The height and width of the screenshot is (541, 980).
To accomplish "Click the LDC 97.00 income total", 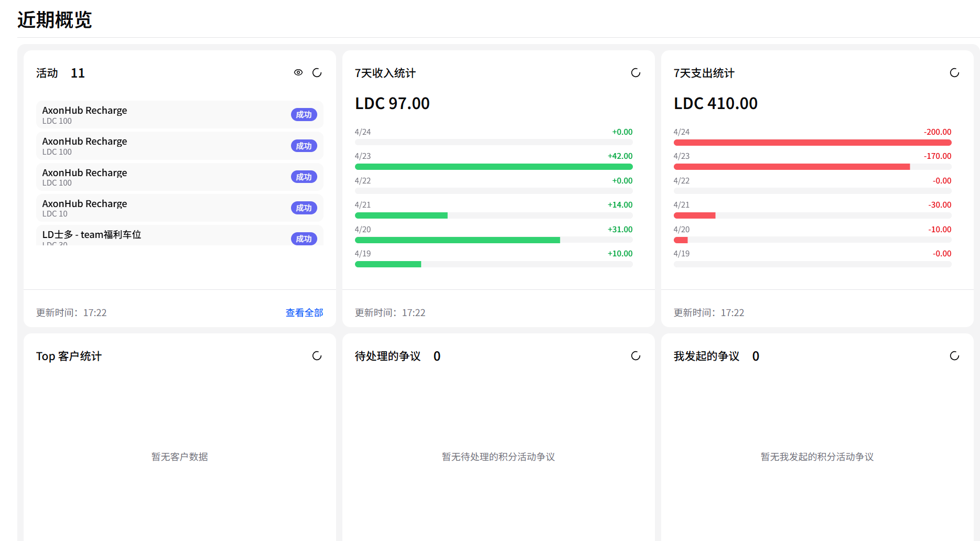I will coord(392,104).
